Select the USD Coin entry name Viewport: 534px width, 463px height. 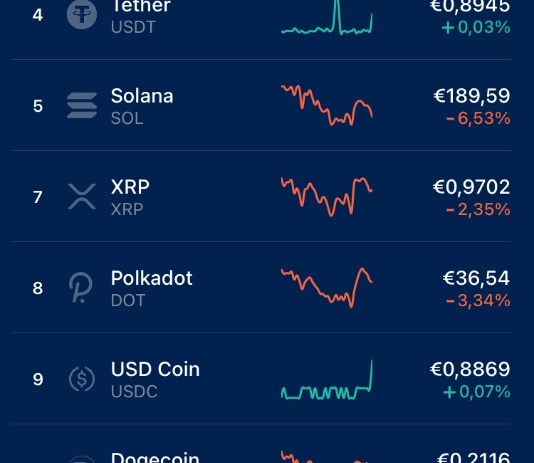pyautogui.click(x=155, y=369)
